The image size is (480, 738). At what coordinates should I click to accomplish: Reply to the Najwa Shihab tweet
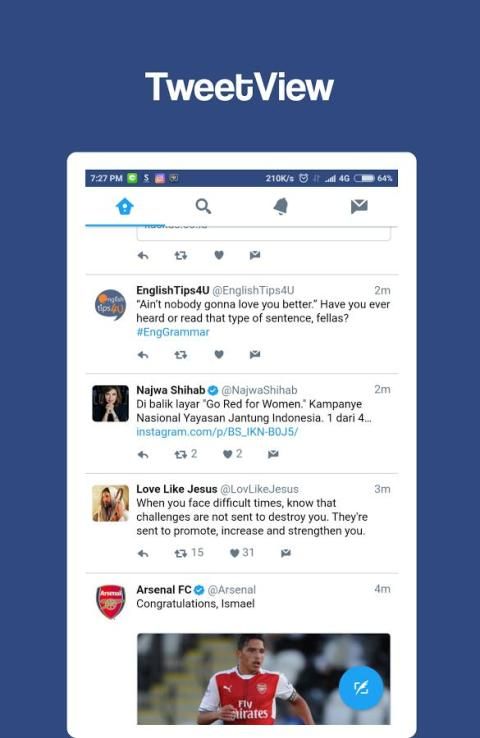(143, 455)
